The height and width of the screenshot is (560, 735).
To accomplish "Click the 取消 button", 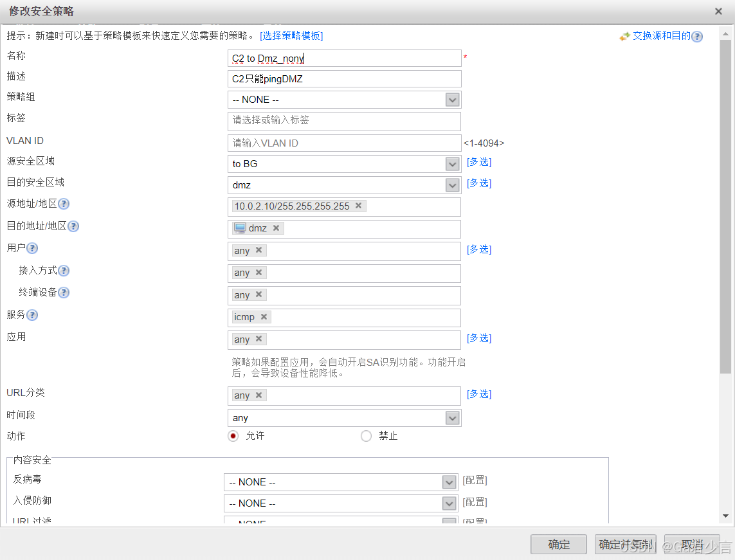I will point(692,545).
